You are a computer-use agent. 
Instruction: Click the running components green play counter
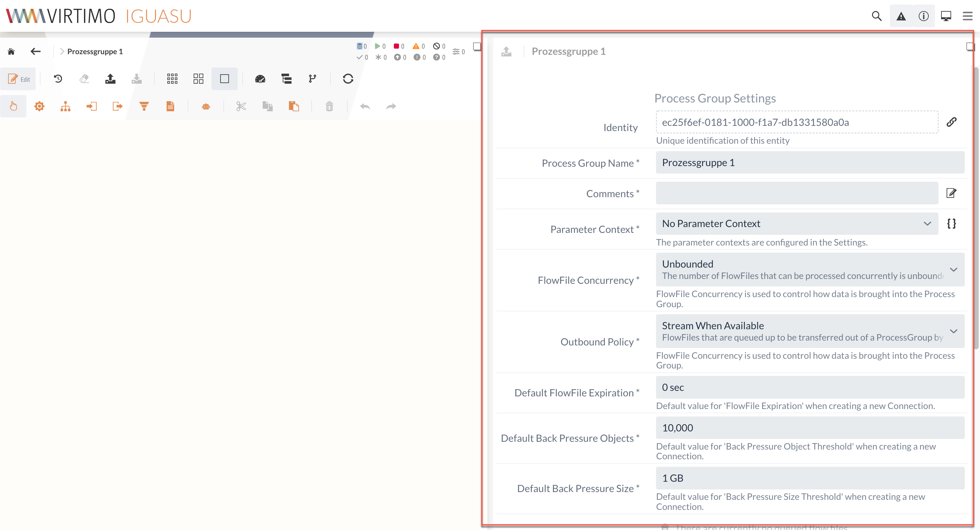[380, 46]
